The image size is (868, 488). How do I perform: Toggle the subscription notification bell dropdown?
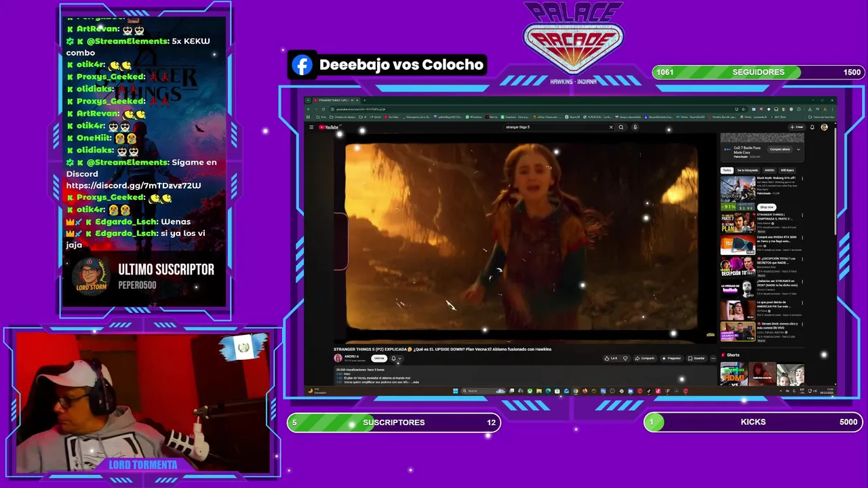click(x=396, y=359)
